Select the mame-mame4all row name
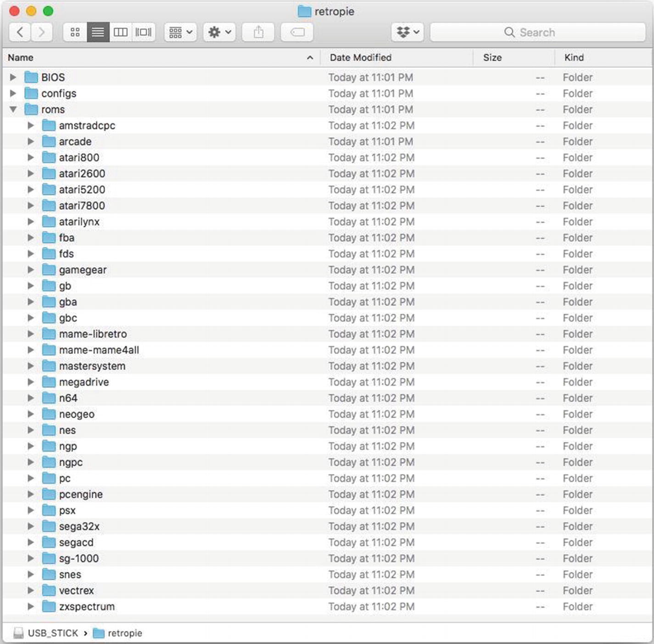The image size is (654, 644). pyautogui.click(x=99, y=350)
